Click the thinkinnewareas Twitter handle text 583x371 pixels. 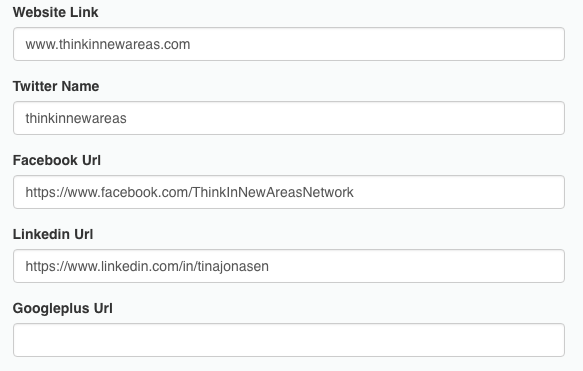(76, 118)
